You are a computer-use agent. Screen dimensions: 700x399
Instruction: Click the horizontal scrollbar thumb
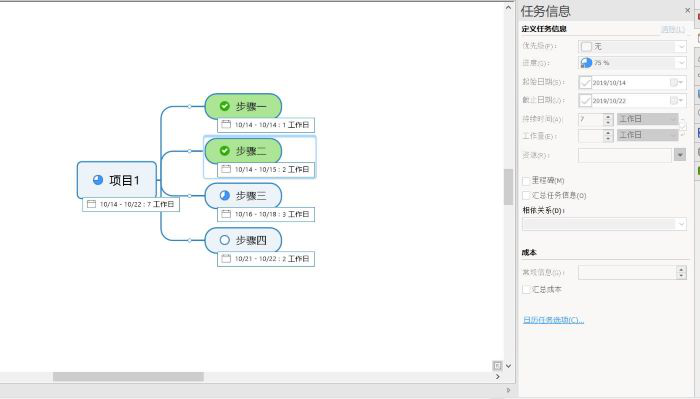point(129,377)
